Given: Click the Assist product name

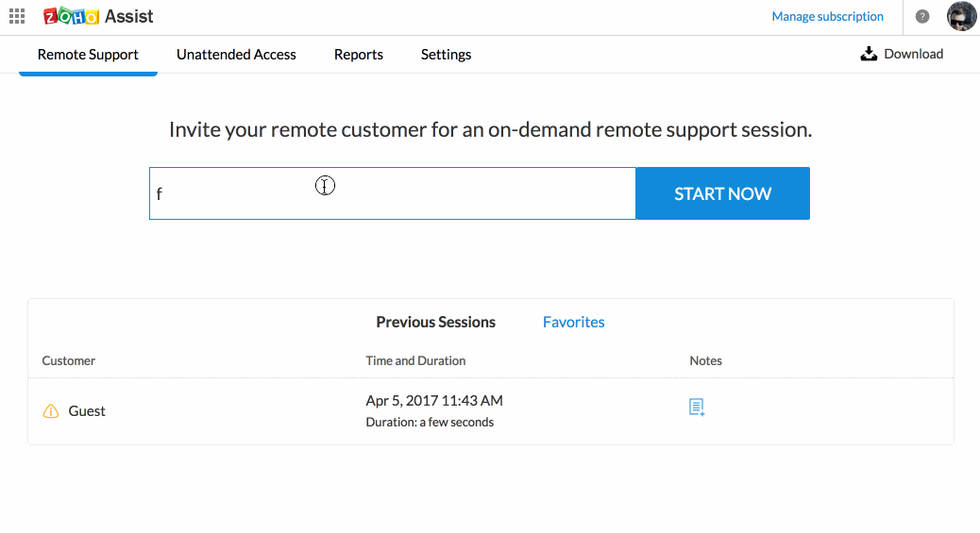Looking at the screenshot, I should click(129, 17).
